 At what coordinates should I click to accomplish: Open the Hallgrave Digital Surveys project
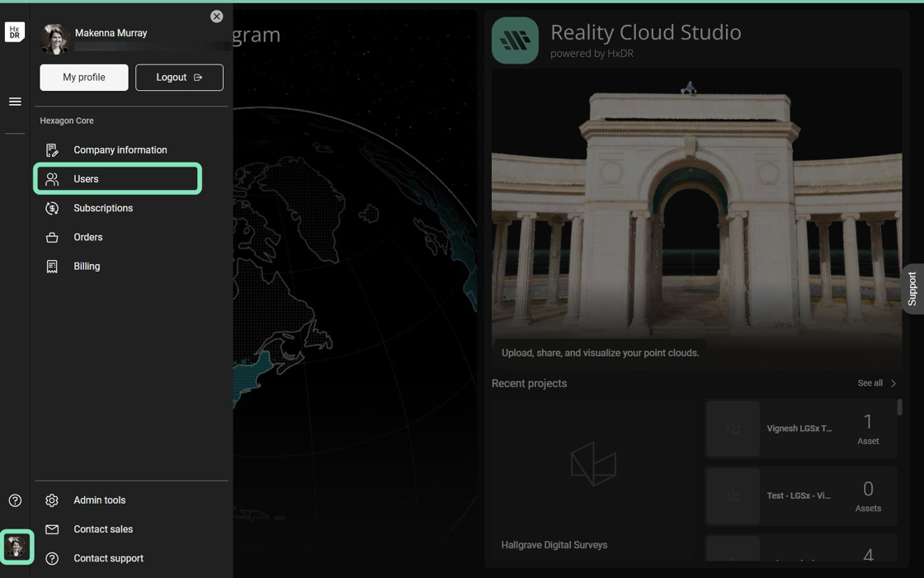(x=594, y=479)
